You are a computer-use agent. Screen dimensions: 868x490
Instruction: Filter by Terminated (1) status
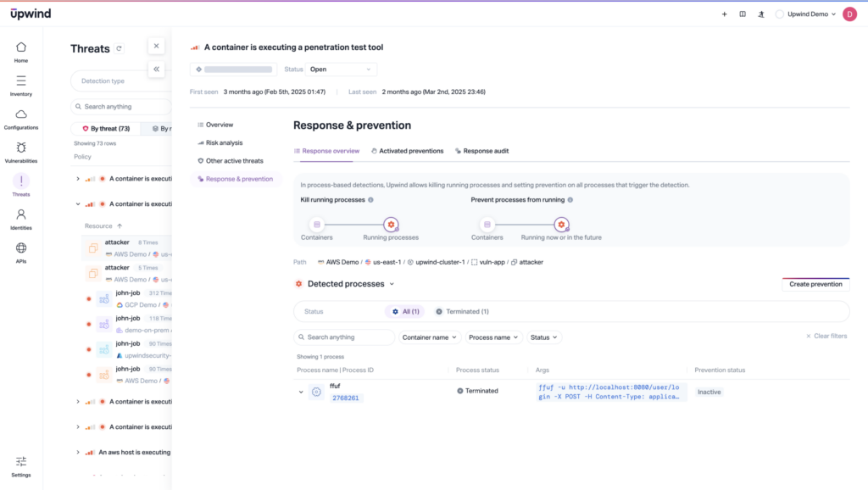click(462, 312)
